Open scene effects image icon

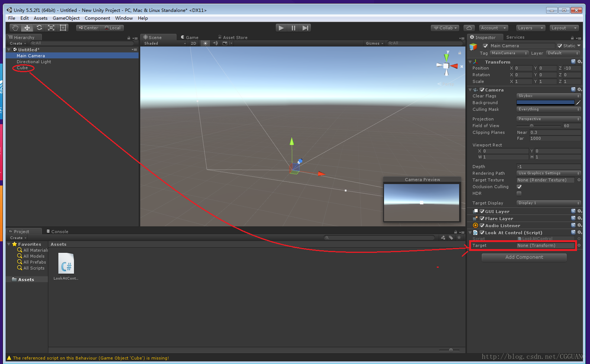click(x=225, y=43)
